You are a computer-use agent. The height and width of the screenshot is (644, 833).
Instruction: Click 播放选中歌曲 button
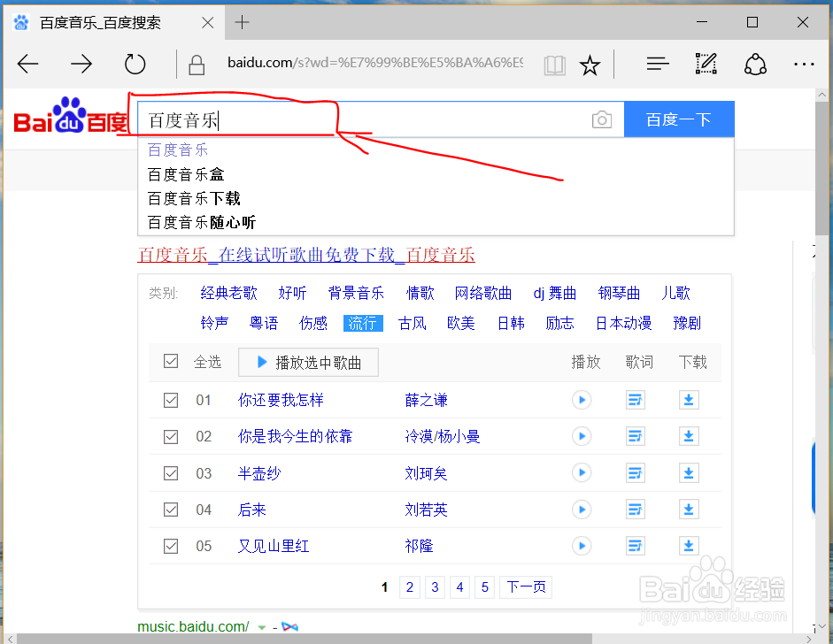[x=309, y=362]
